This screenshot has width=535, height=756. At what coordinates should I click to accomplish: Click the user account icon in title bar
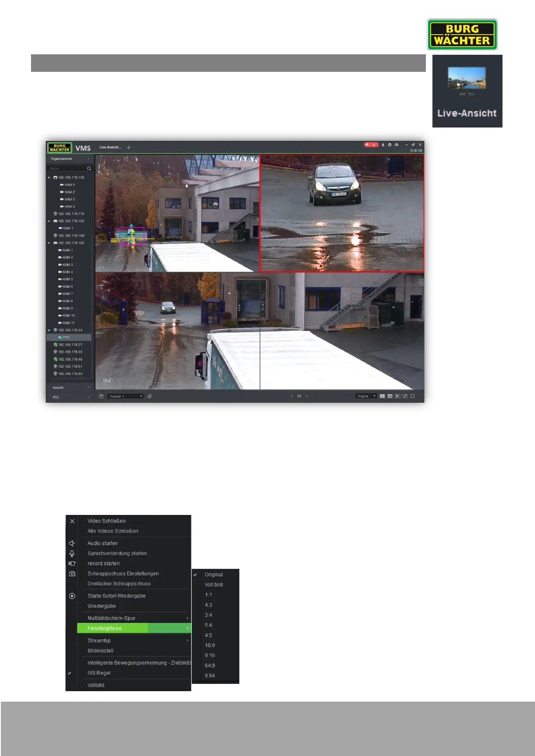tap(383, 145)
